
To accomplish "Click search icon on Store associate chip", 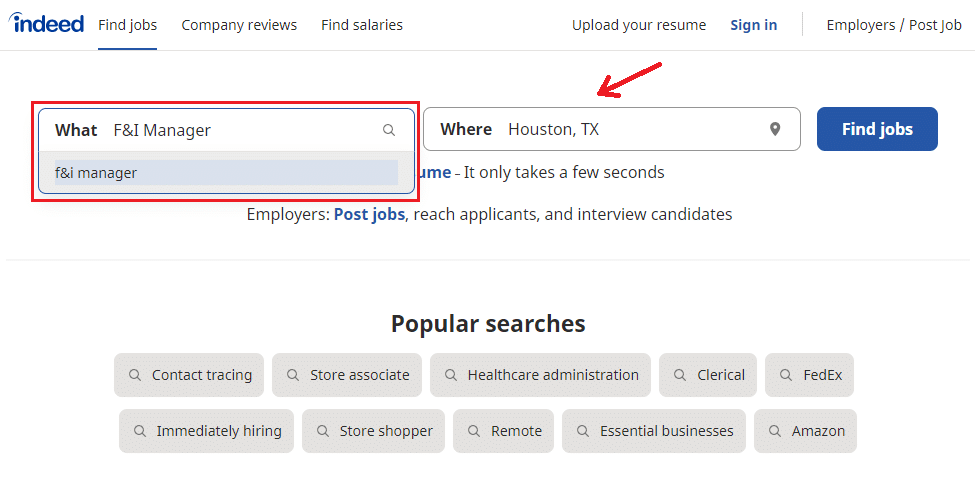I will pos(292,375).
